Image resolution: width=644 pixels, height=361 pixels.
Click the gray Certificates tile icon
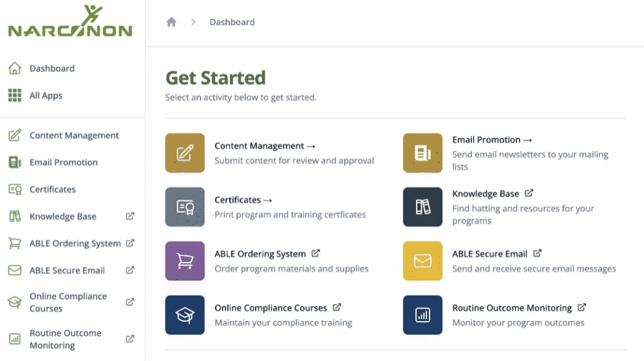coord(185,207)
